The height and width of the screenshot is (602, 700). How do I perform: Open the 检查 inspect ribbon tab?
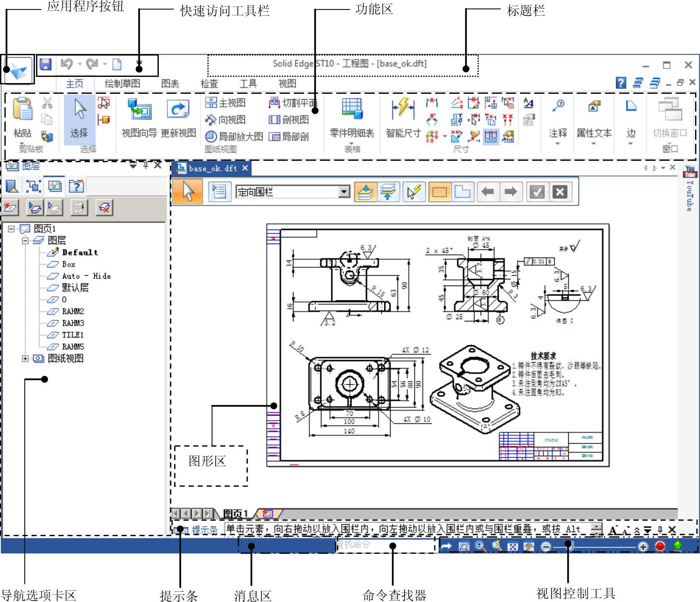(x=209, y=84)
